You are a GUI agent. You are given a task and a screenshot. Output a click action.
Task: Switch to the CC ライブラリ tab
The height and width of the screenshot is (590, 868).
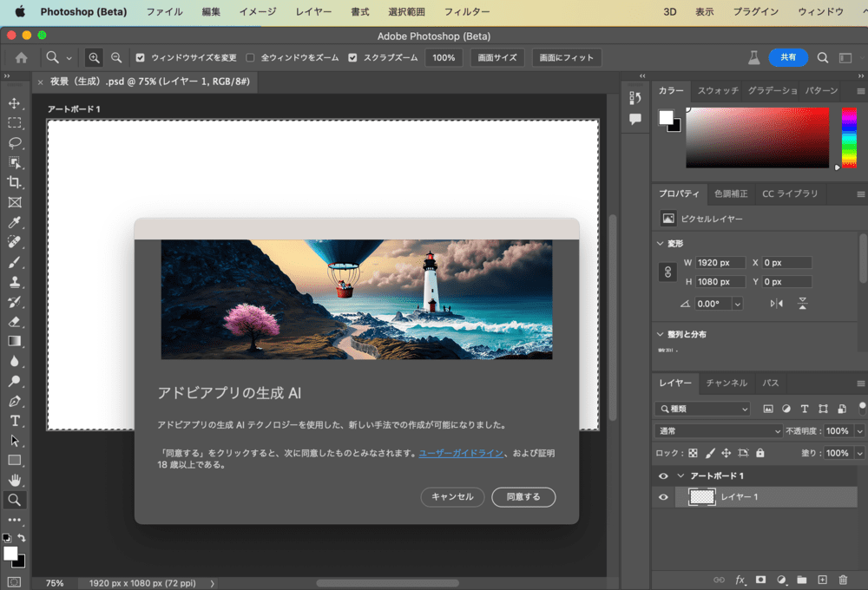[790, 193]
